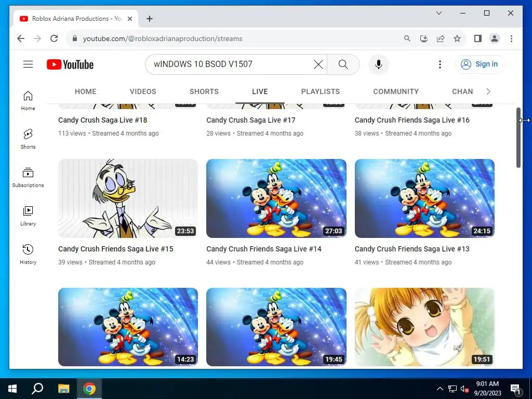Open Subscriptions in the sidebar
The height and width of the screenshot is (399, 532).
click(28, 178)
